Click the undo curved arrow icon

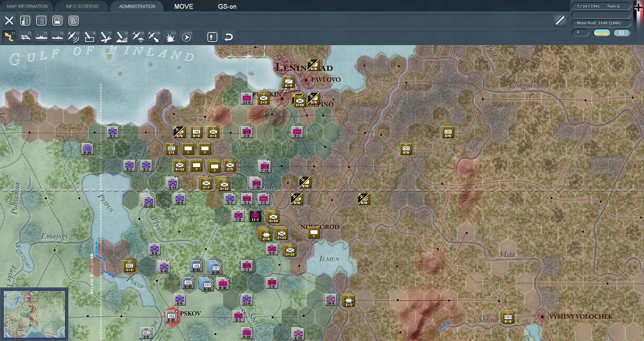[228, 37]
